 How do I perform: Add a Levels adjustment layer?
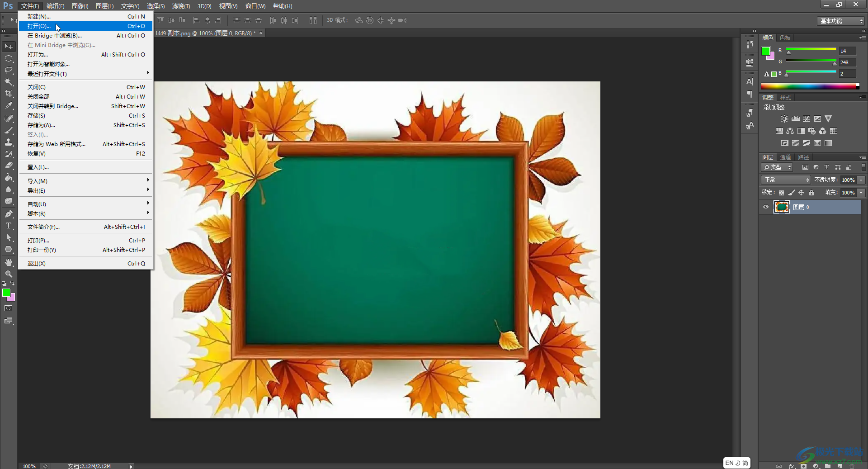[795, 119]
